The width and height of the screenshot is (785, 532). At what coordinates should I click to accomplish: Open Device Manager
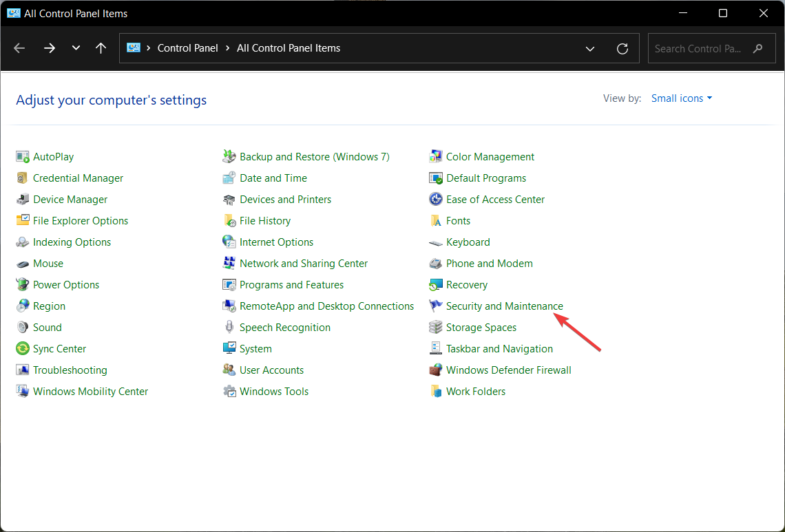tap(70, 199)
